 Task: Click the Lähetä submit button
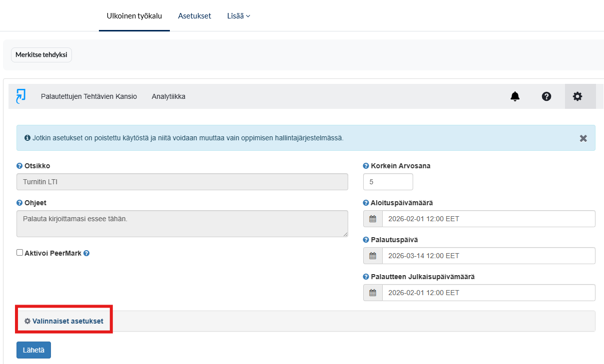pos(33,350)
